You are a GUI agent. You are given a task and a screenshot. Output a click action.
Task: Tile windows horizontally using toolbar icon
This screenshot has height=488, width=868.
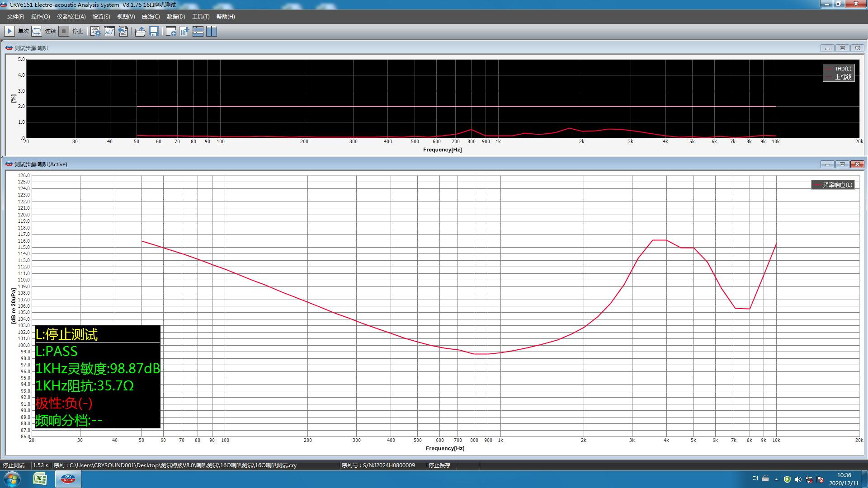pos(198,31)
